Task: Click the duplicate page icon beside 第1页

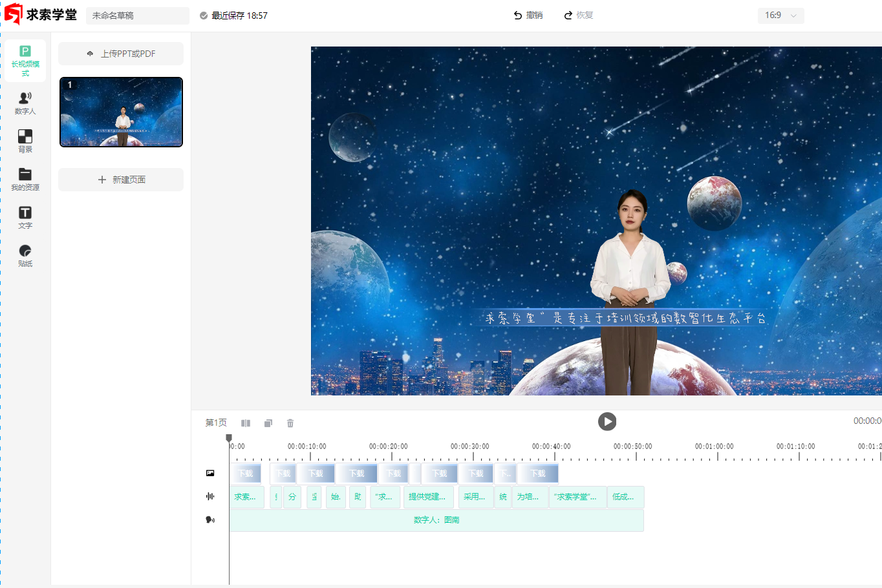Action: coord(268,423)
